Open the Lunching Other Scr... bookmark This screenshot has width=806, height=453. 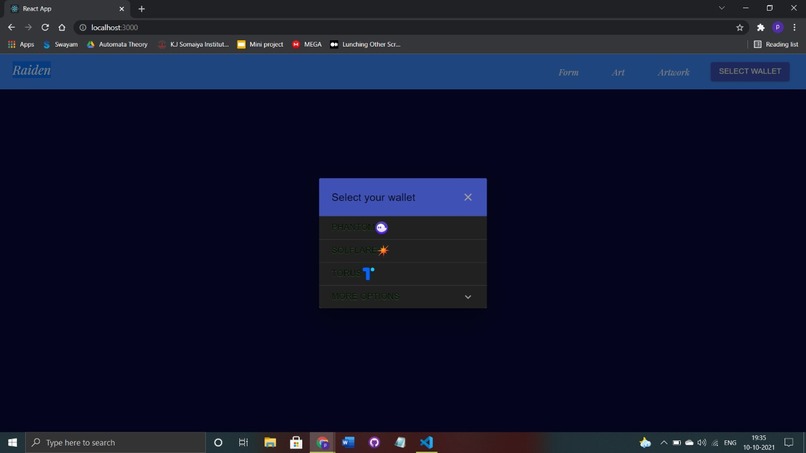[365, 45]
